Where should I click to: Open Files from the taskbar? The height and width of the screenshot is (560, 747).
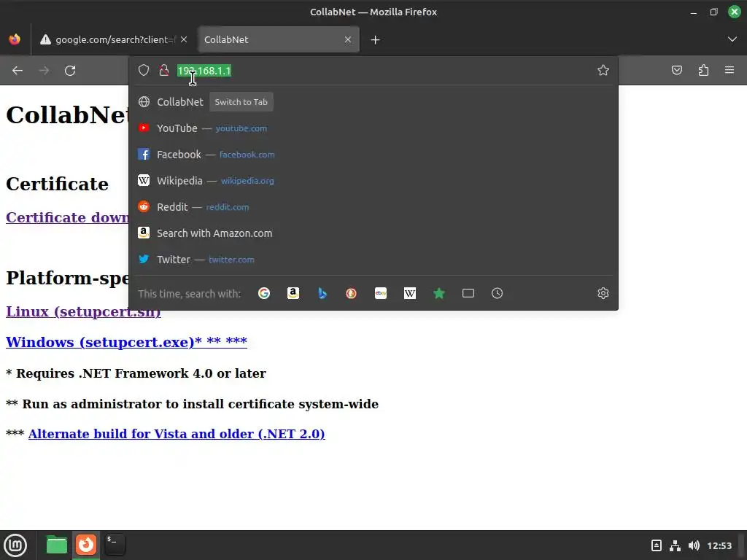tap(56, 545)
